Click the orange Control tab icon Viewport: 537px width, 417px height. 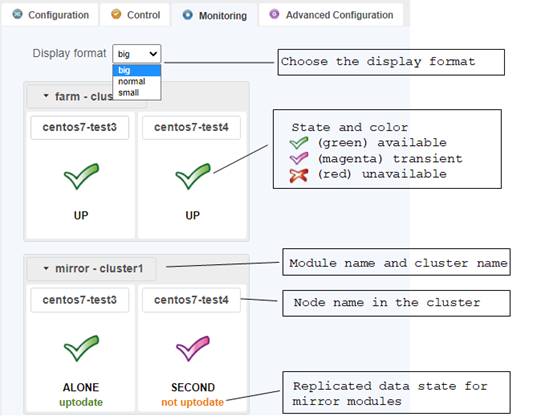[116, 14]
